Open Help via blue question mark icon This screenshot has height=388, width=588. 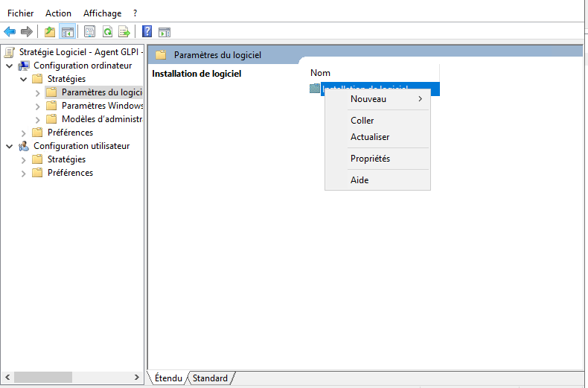[x=147, y=31]
